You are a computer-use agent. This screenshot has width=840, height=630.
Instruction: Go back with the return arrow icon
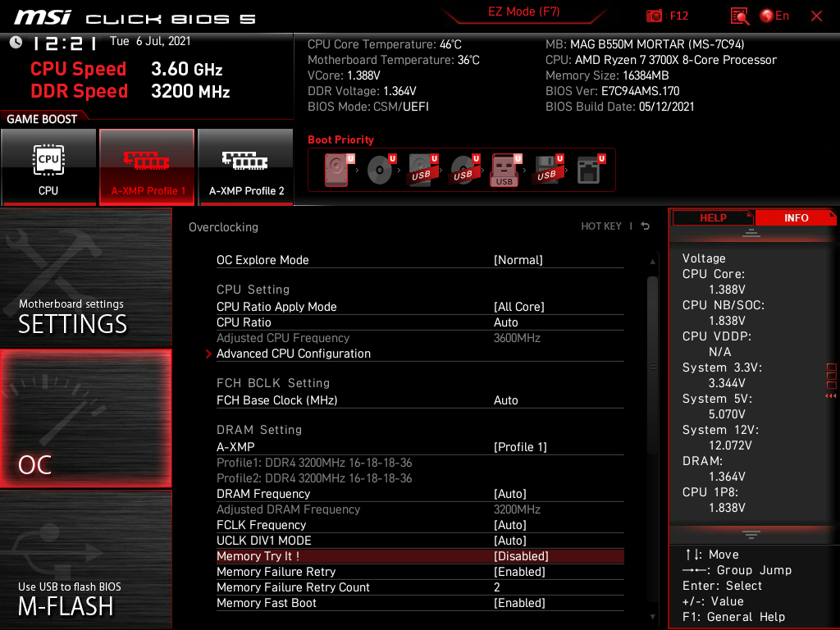click(646, 226)
